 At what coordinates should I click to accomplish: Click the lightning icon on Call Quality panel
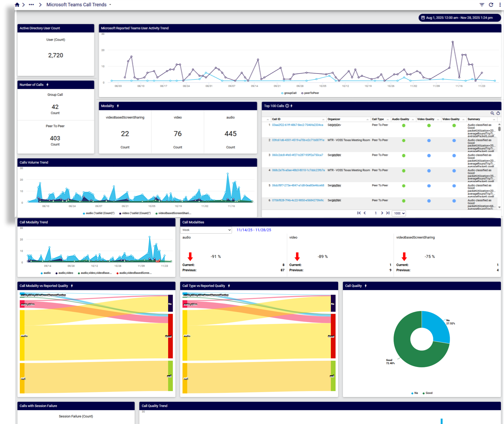pyautogui.click(x=366, y=286)
